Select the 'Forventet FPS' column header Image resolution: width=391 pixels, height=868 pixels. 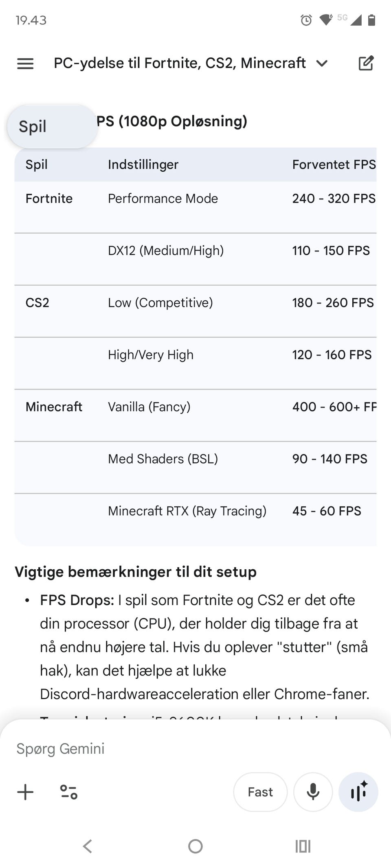click(x=334, y=164)
